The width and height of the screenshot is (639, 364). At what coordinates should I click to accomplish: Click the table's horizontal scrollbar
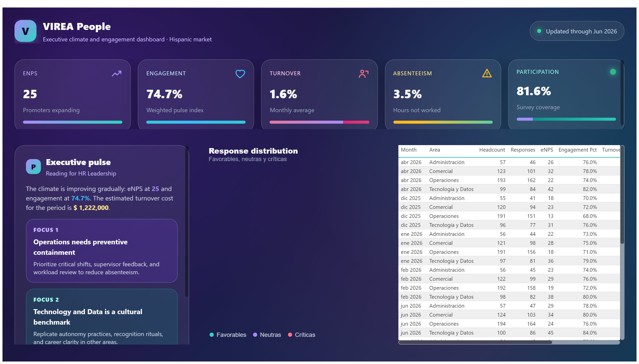[x=475, y=343]
